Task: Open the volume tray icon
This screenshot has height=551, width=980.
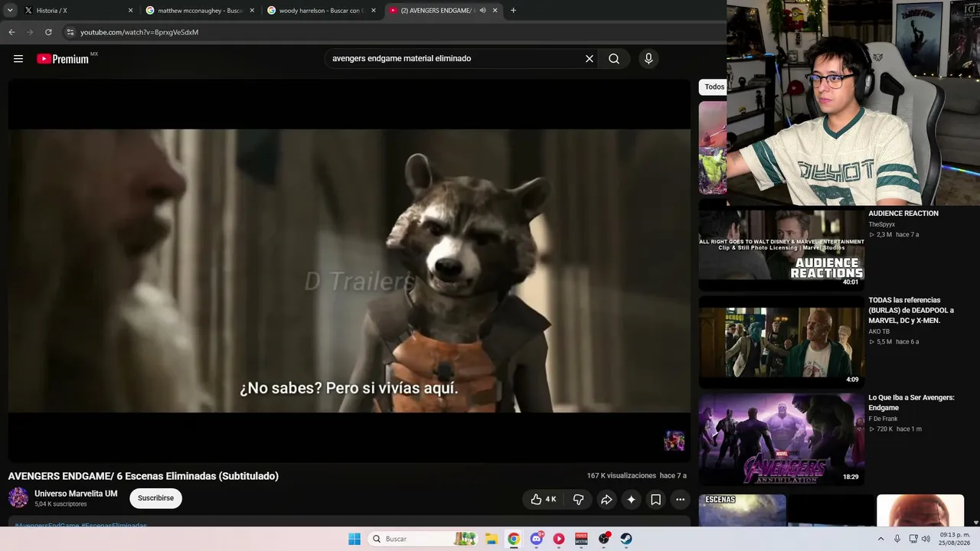Action: point(926,539)
